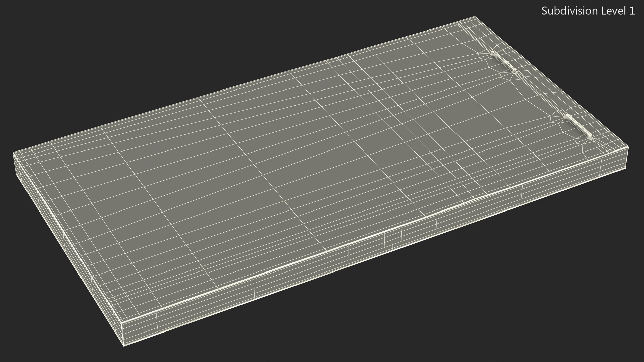
Task: Click the Subdivision Level 1 label
Action: coord(588,11)
